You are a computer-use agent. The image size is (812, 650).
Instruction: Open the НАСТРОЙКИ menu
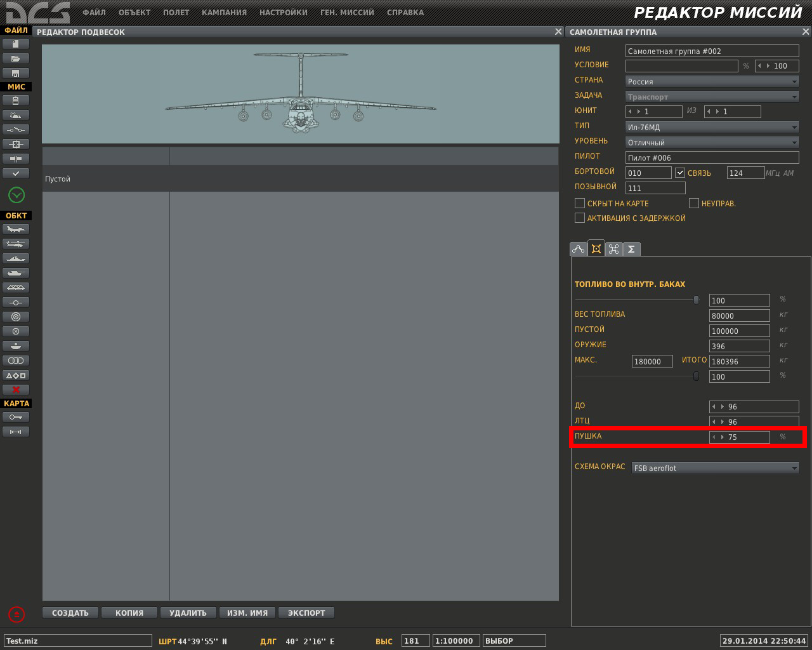[x=283, y=12]
